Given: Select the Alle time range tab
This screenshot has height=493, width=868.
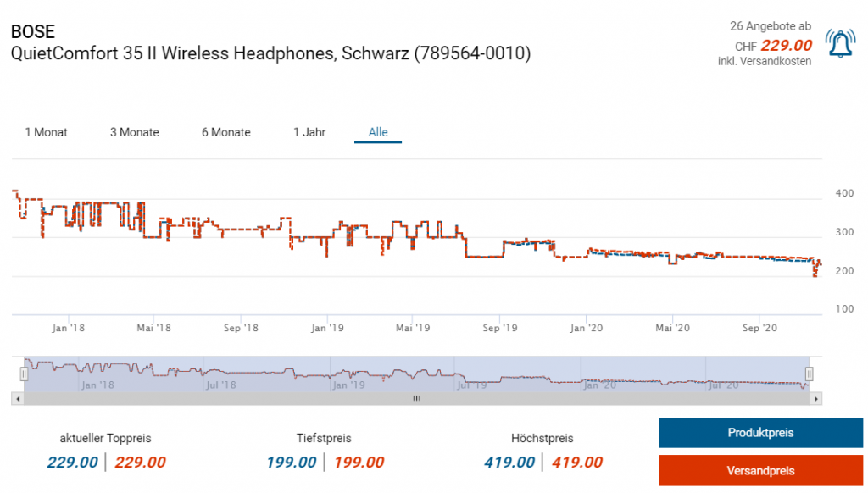Looking at the screenshot, I should click(378, 132).
